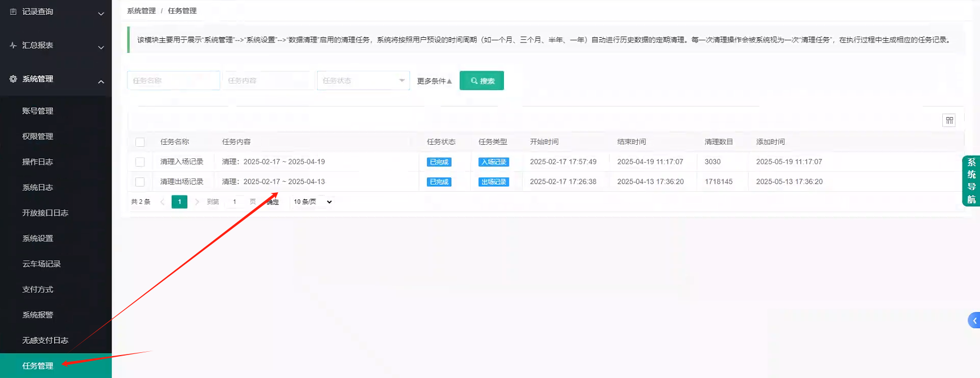Go to the next page arrow
The width and height of the screenshot is (980, 378).
click(197, 202)
